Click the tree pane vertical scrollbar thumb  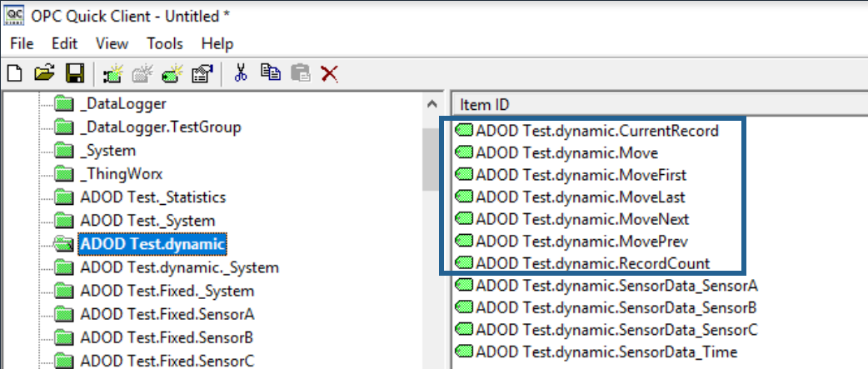431,159
